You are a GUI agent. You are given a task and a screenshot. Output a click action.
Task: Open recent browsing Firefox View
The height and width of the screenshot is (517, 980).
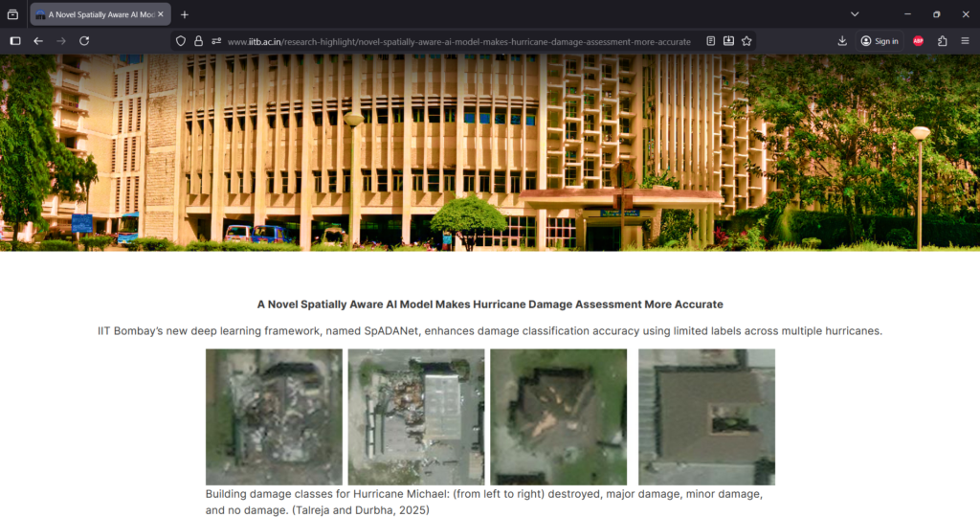12,14
